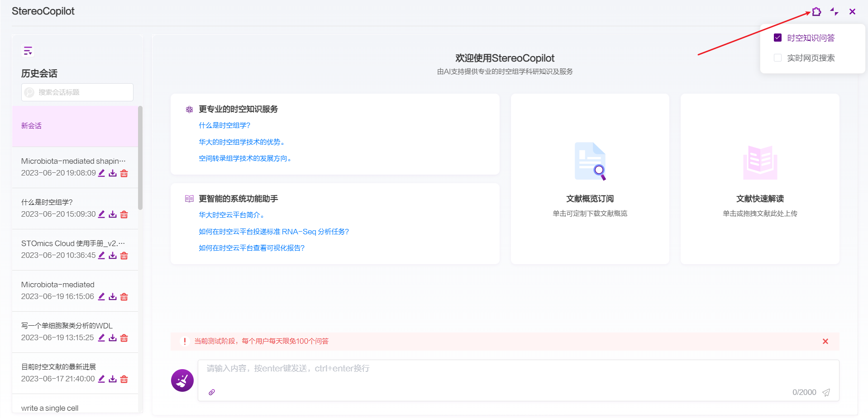The width and height of the screenshot is (868, 418).
Task: Download the 'STOmics Cloud 使用手册' conversation
Action: click(113, 256)
